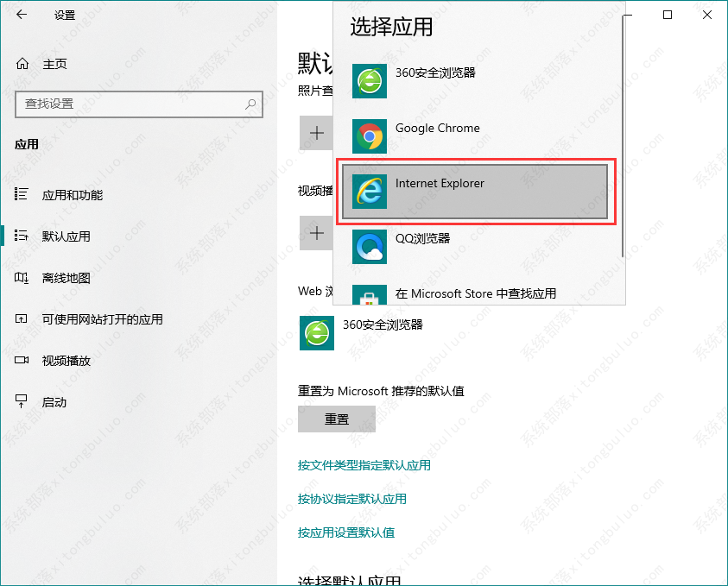Screen dimensions: 728x586
Task: Open 启动 settings page
Action: click(x=54, y=402)
